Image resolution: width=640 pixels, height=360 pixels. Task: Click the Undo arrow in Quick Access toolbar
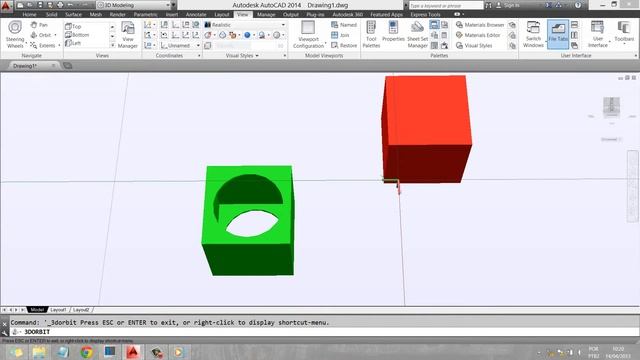[x=71, y=5]
